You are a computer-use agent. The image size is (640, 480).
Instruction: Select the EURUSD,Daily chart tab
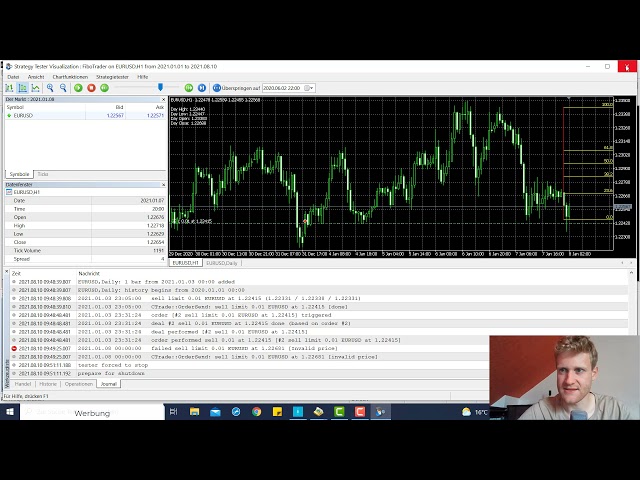222,263
